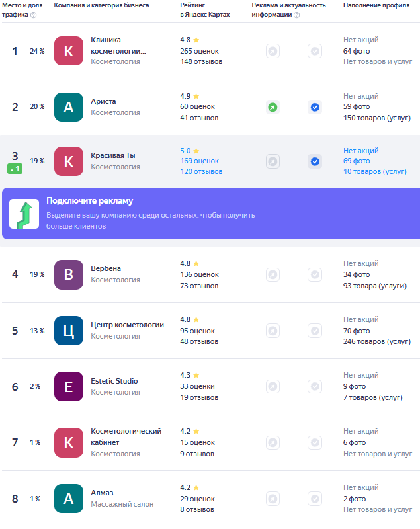
Task: Click the green +1 rank change badge
Action: coord(15,169)
